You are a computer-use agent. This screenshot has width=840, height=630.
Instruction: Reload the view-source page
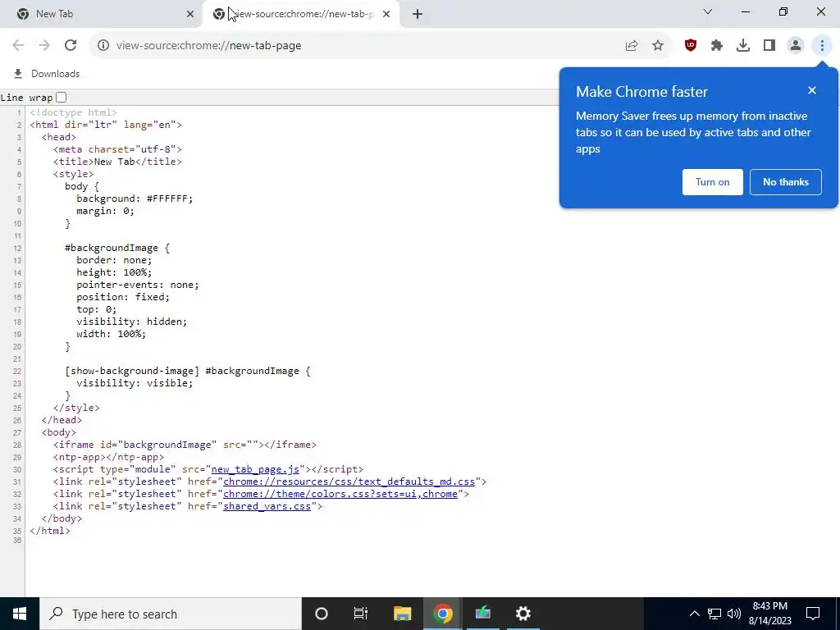coord(71,46)
